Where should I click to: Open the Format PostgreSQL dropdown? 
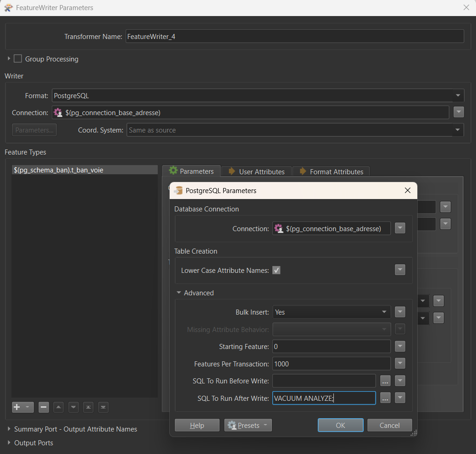click(458, 95)
